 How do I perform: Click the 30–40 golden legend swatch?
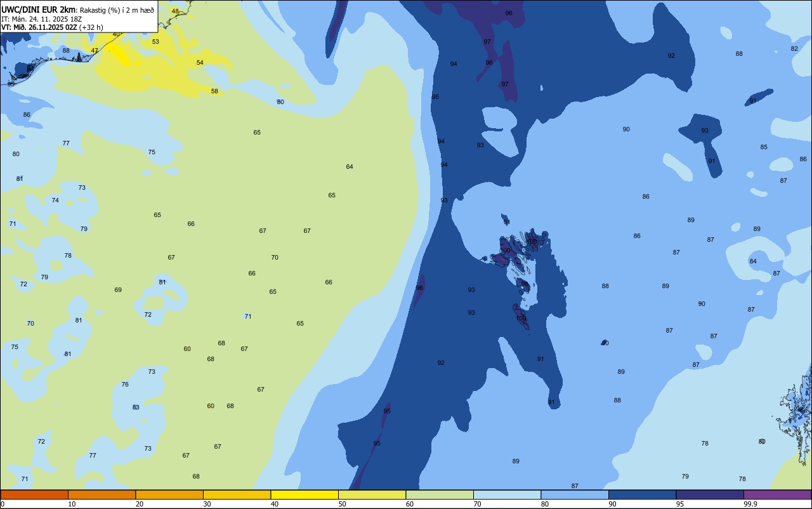coord(237,494)
